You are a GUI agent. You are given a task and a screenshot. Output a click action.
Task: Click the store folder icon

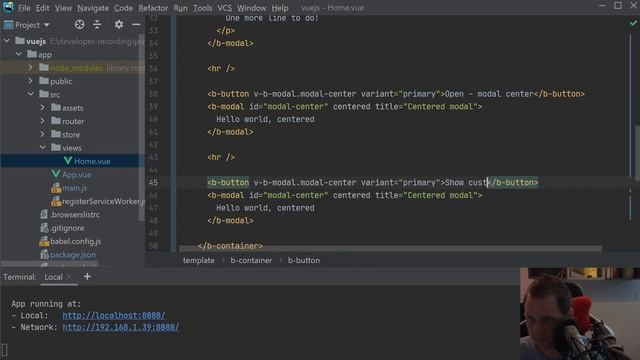[x=56, y=134]
